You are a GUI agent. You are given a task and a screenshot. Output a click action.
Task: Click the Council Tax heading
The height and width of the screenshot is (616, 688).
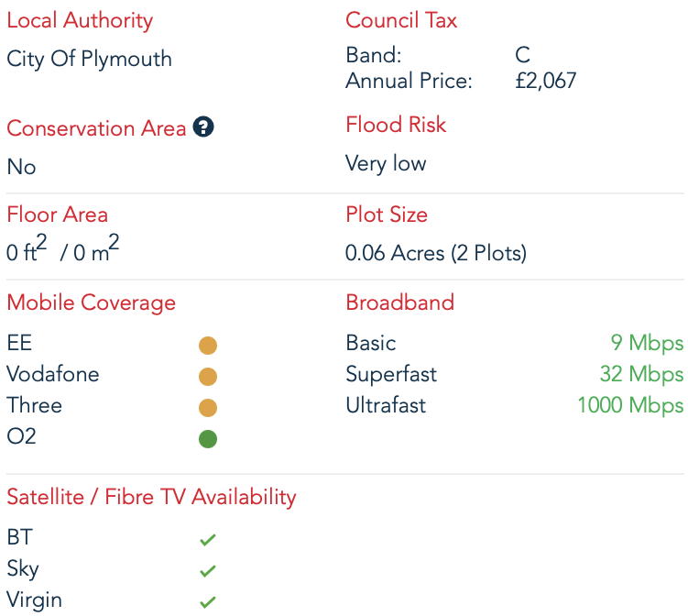[401, 20]
